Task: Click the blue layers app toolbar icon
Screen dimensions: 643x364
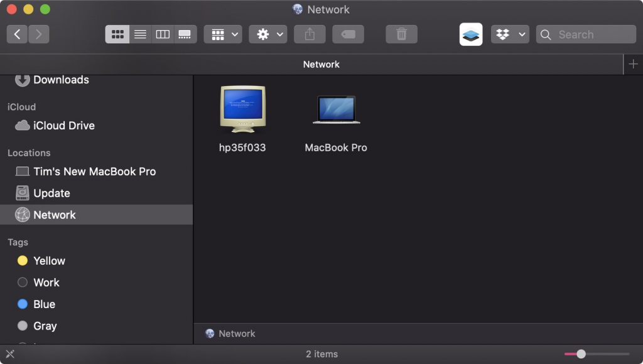Action: pyautogui.click(x=471, y=35)
